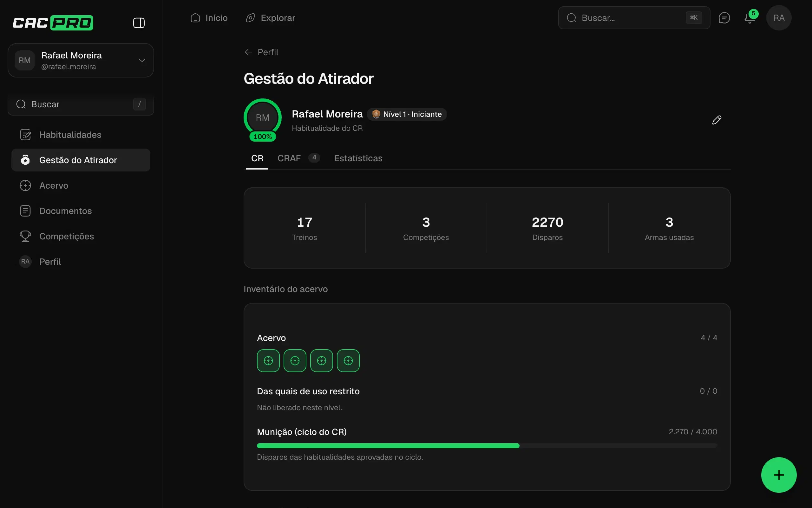Select Gestão do Atirador sidebar item
This screenshot has width=812, height=508.
click(81, 160)
